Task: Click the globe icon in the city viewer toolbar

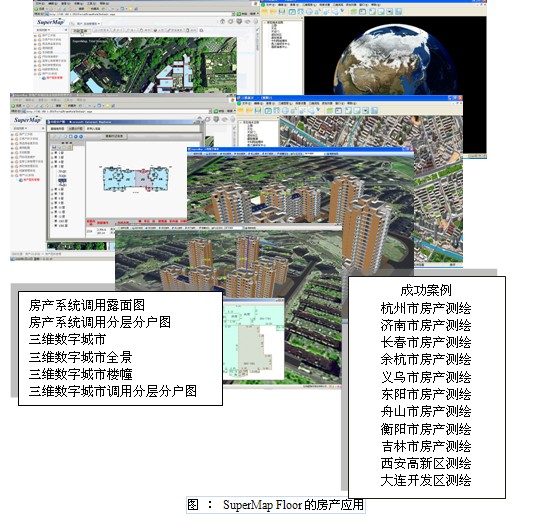Action: coord(285,110)
